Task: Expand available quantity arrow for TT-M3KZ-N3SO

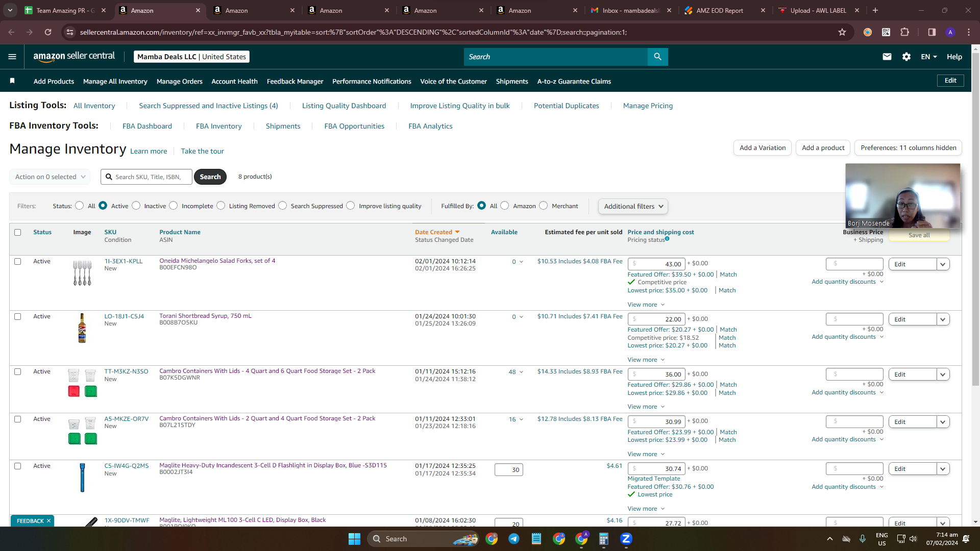Action: point(521,372)
